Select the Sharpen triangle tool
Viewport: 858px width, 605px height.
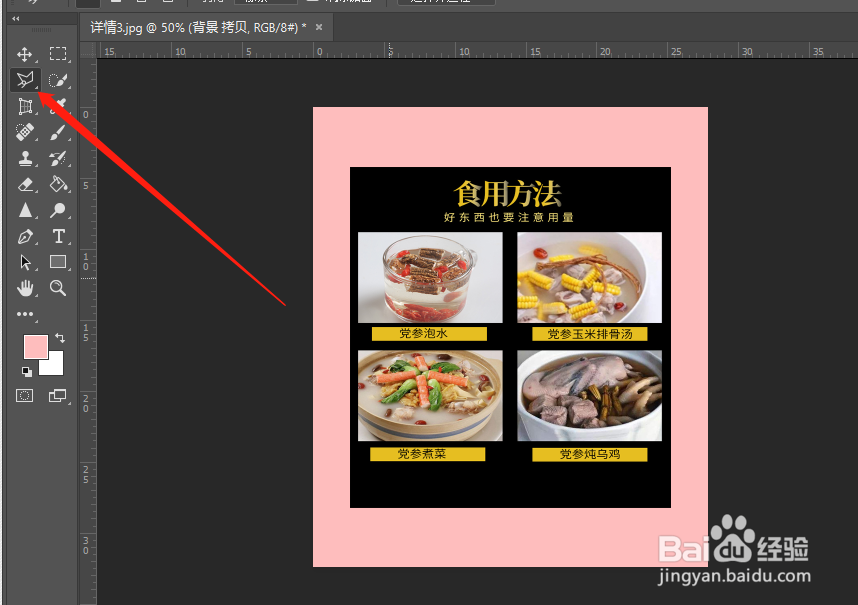point(25,210)
